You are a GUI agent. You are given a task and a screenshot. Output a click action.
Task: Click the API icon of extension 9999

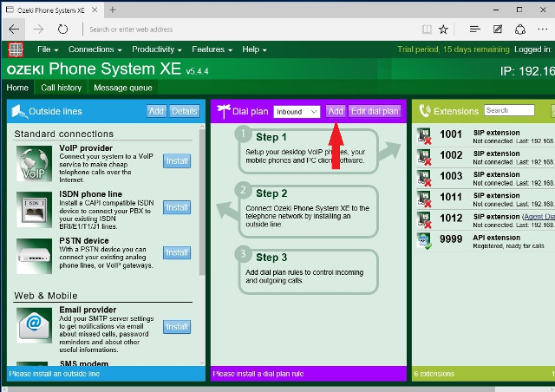424,241
